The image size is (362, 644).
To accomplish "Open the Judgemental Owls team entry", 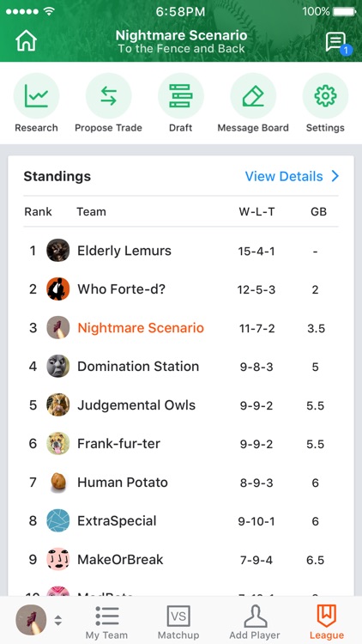I will (x=181, y=405).
